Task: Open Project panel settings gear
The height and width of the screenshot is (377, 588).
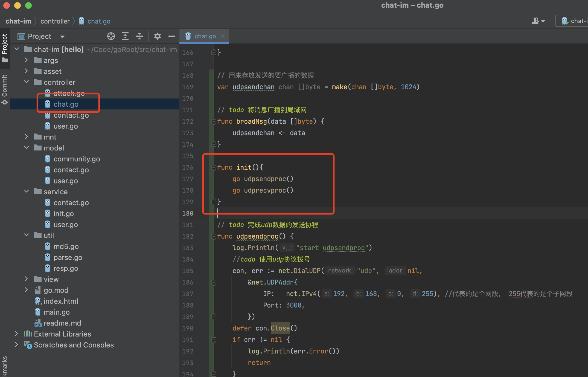Action: coord(157,36)
